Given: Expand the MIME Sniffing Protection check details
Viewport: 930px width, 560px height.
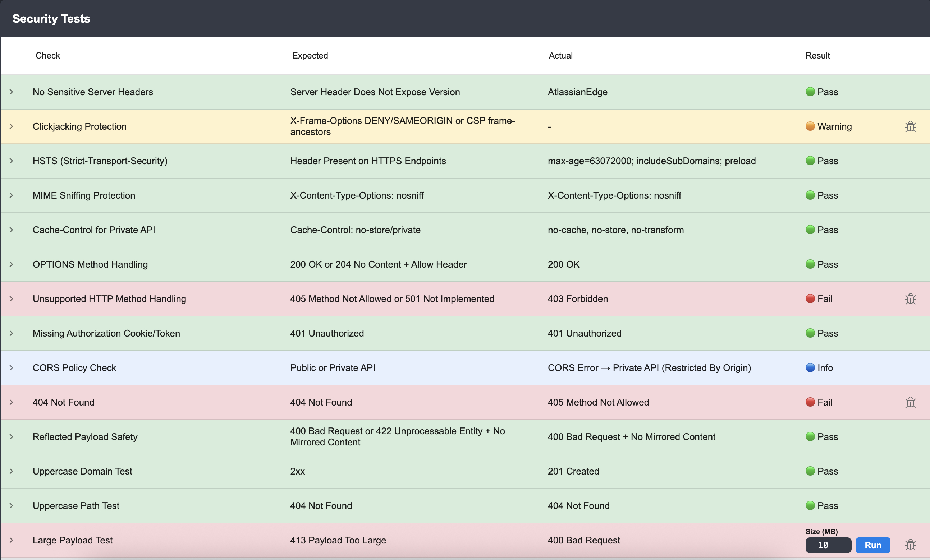Looking at the screenshot, I should click(x=11, y=195).
